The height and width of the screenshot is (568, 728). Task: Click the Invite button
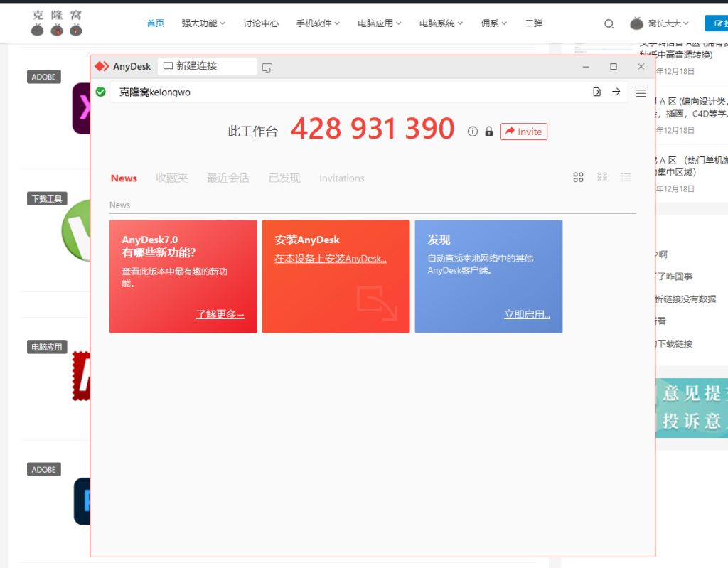point(524,132)
